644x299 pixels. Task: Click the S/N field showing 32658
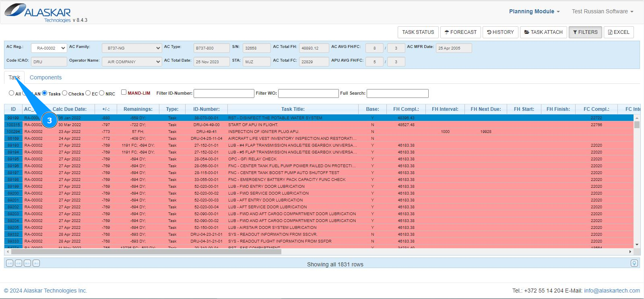click(x=257, y=48)
